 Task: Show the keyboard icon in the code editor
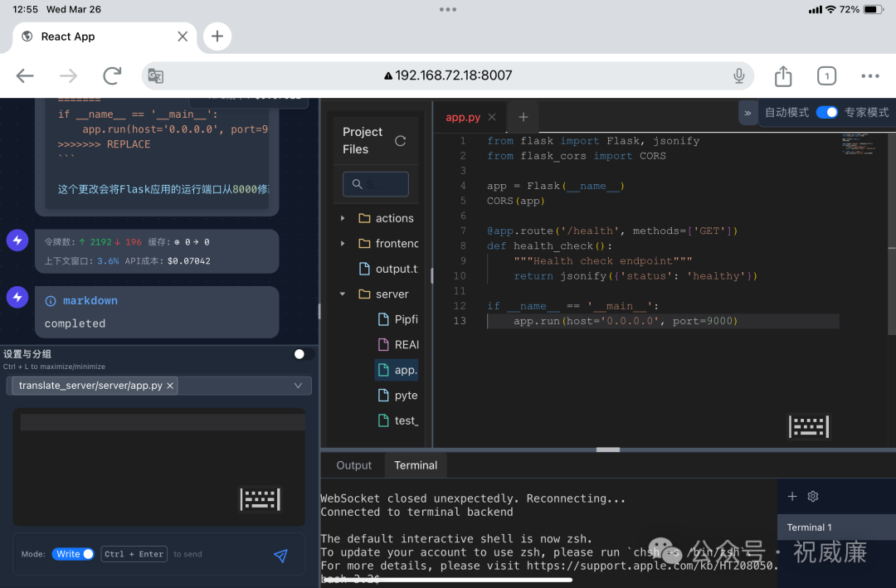point(808,426)
